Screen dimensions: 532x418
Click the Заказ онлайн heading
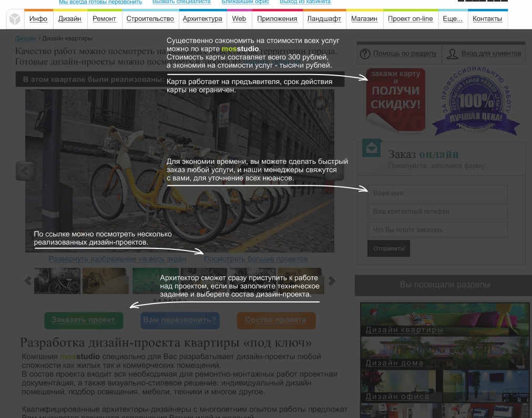pyautogui.click(x=423, y=154)
